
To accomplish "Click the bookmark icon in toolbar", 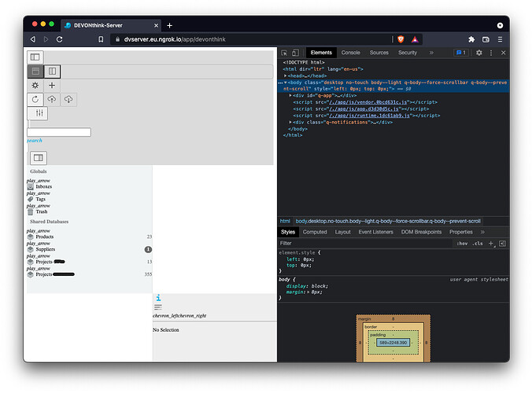I will [101, 39].
